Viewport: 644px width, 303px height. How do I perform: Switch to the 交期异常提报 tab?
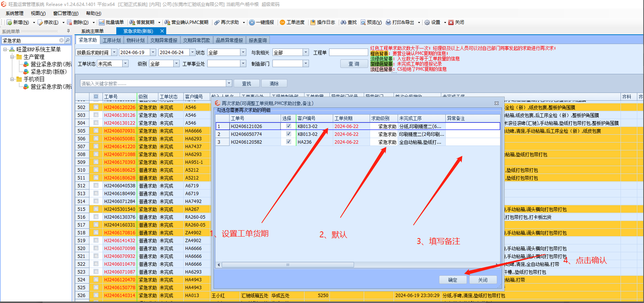pos(164,40)
